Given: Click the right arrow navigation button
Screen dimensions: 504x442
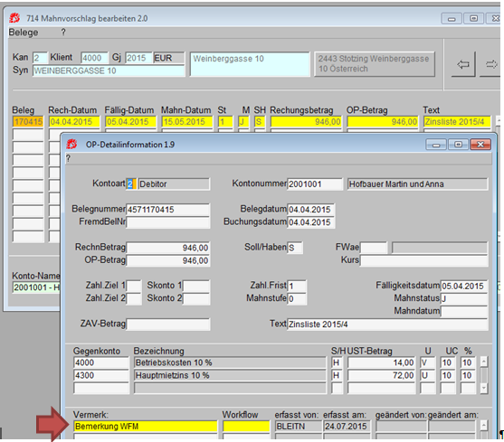Looking at the screenshot, I should (x=490, y=64).
